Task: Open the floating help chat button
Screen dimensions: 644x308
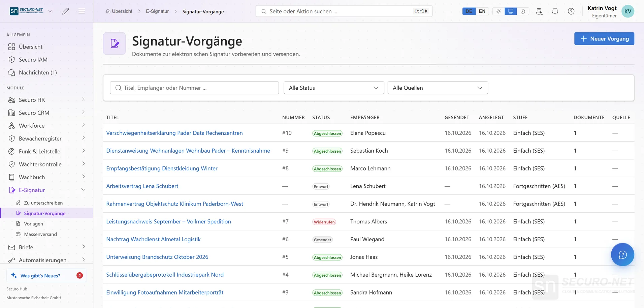Action: point(622,254)
